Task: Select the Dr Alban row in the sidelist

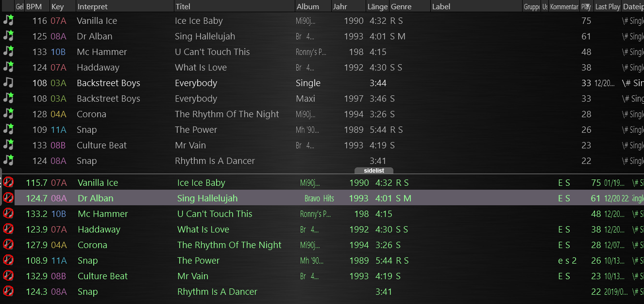Action: pyautogui.click(x=329, y=198)
